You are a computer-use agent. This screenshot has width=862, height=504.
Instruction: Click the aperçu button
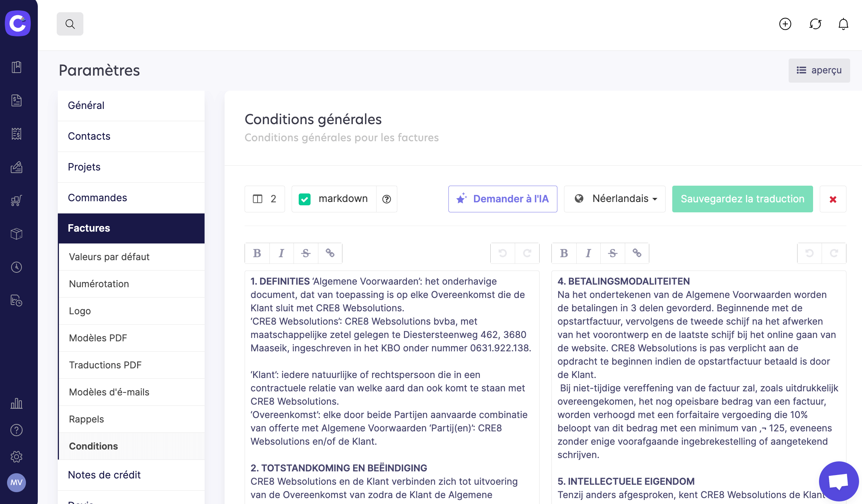[x=819, y=70]
